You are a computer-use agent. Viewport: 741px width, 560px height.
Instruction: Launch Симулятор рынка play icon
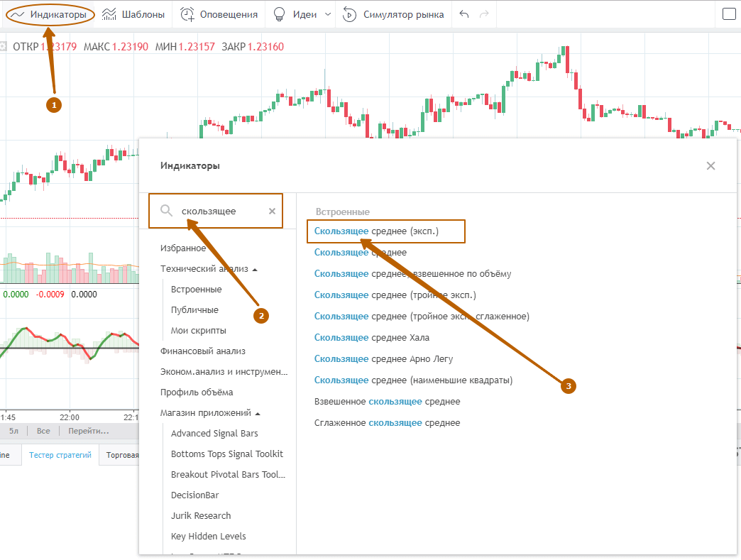tap(348, 13)
